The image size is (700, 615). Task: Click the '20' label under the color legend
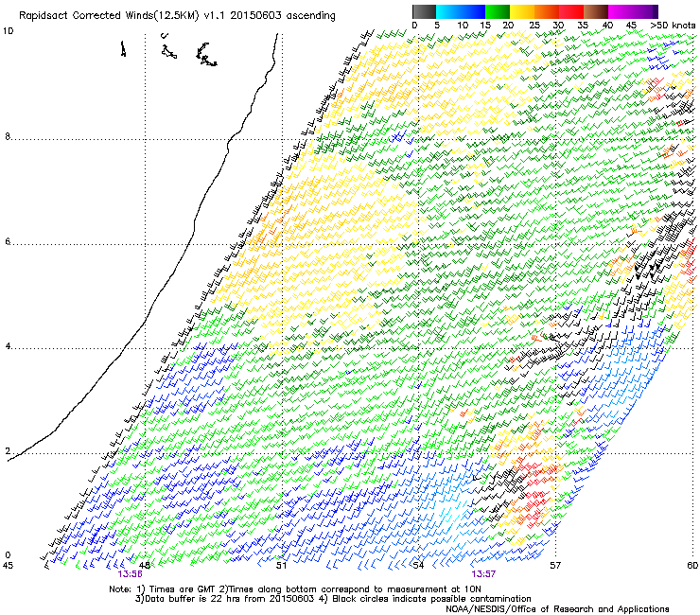(509, 25)
